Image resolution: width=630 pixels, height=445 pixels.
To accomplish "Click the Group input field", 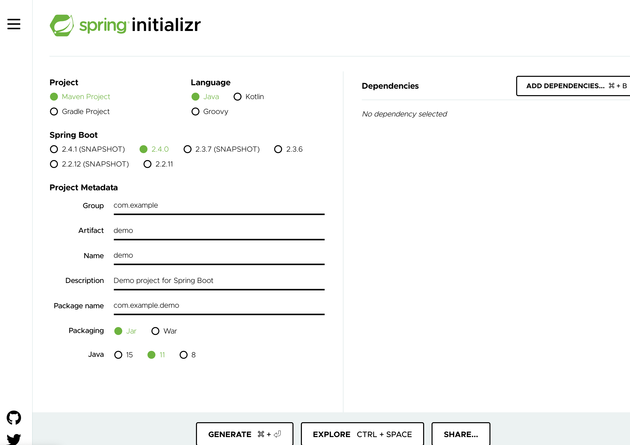I will coord(219,206).
